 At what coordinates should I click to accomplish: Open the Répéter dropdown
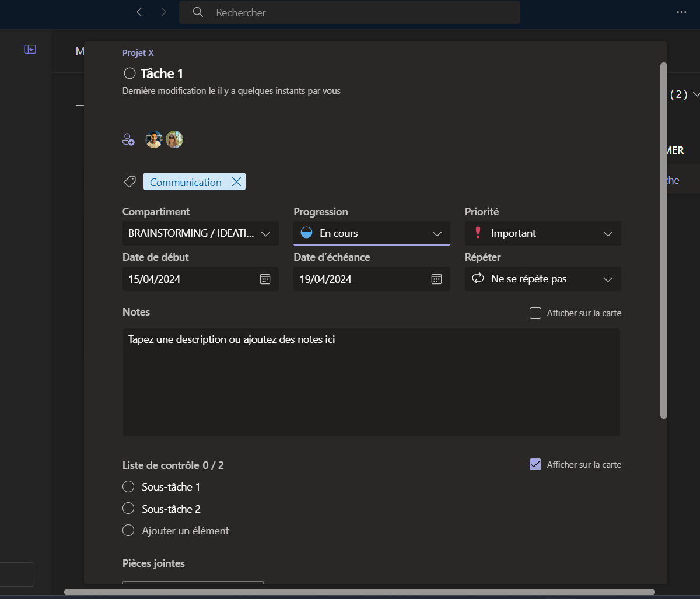pyautogui.click(x=542, y=279)
